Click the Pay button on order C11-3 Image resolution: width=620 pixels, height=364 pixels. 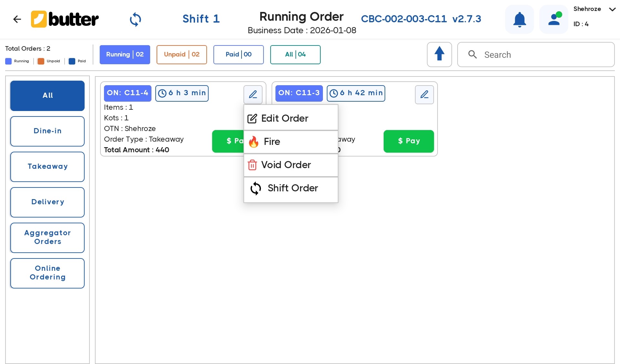[x=408, y=141]
